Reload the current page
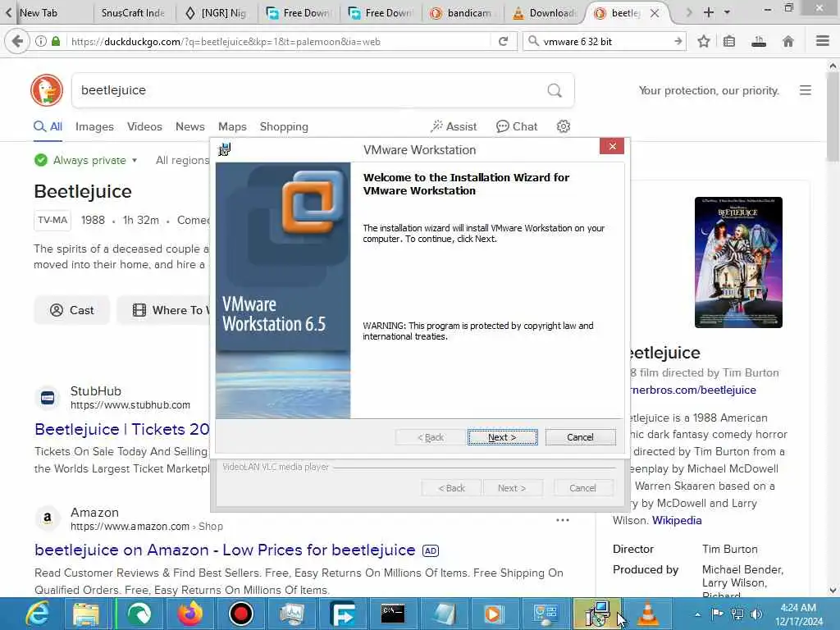Image resolution: width=840 pixels, height=630 pixels. pos(503,41)
